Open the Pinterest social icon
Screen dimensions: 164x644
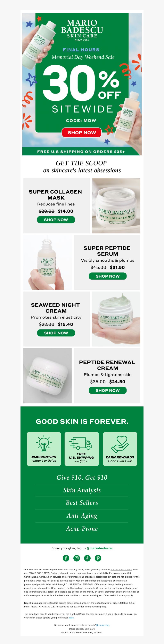click(98, 558)
